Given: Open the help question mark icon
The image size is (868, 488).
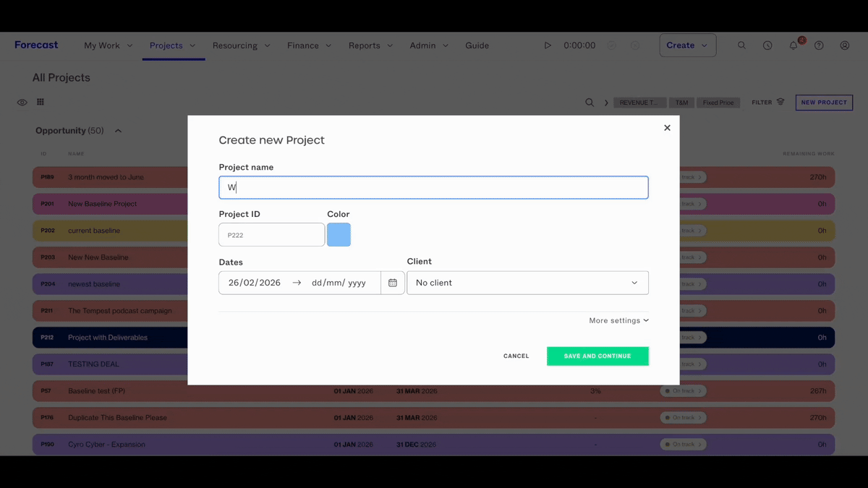Looking at the screenshot, I should point(819,46).
